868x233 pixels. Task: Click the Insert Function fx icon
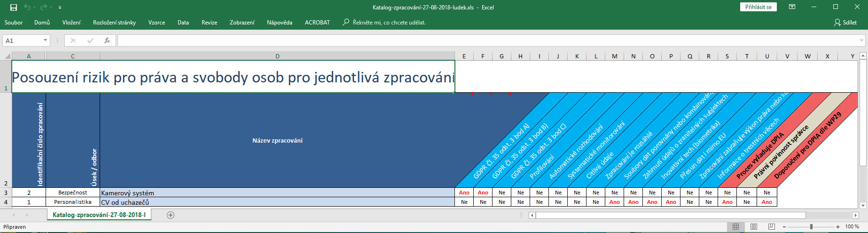[107, 40]
